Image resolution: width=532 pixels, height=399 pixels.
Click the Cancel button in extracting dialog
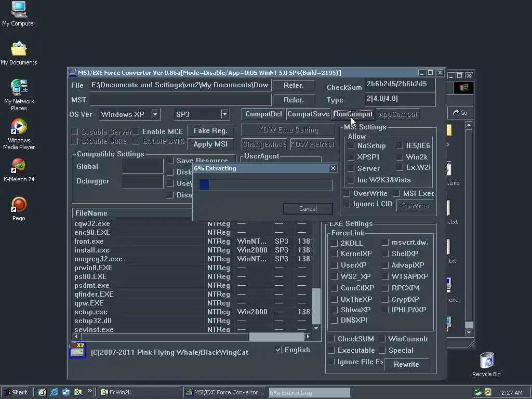(x=308, y=209)
